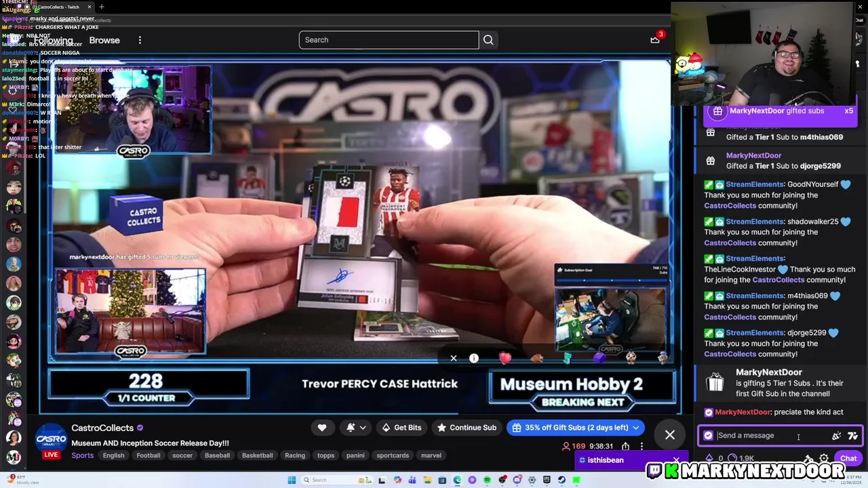This screenshot has height=488, width=868.
Task: Open the Twitch inbox with 3 notifications
Action: (x=655, y=39)
